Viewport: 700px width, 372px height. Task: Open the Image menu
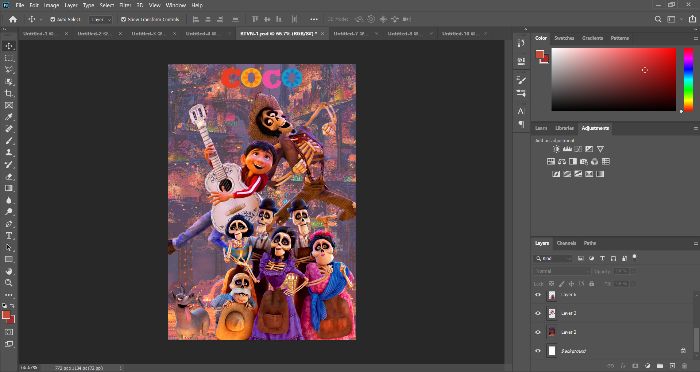click(51, 5)
